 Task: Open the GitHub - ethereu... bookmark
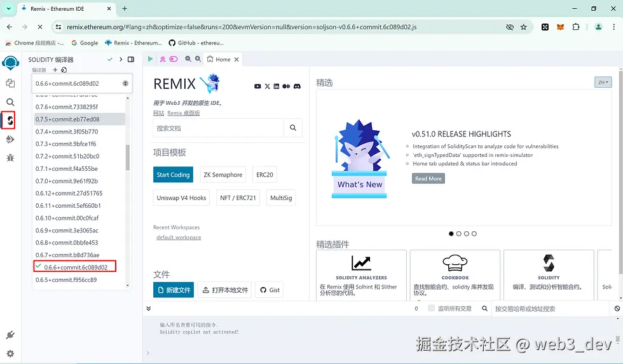point(196,43)
